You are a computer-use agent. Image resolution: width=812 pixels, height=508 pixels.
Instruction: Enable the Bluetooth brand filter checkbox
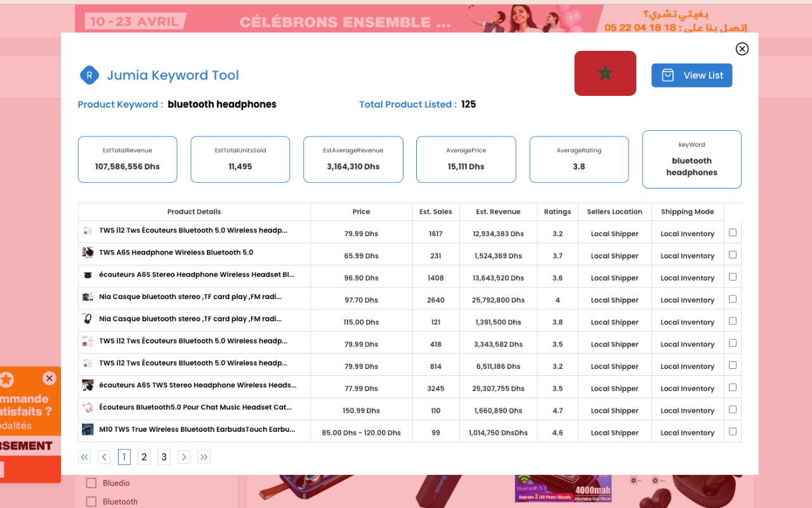click(x=91, y=502)
